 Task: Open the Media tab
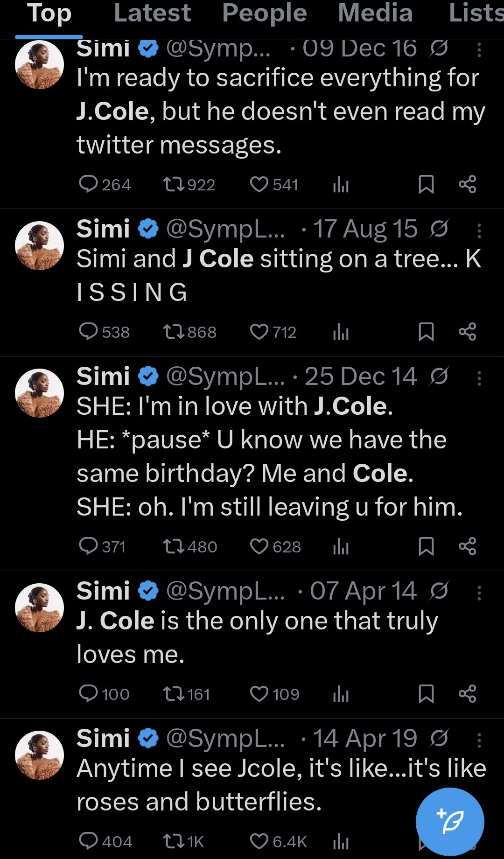375,13
